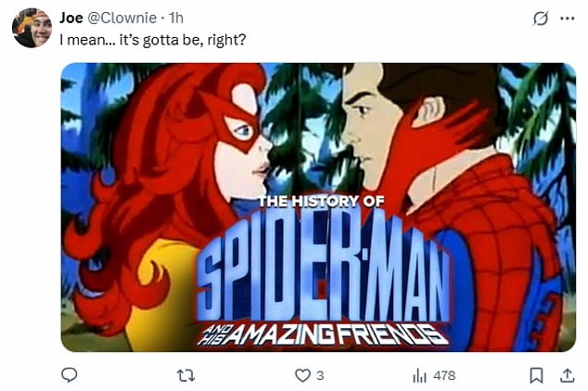Reply to Joe's post
Image resolution: width=588 pixels, height=391 pixels.
(69, 375)
